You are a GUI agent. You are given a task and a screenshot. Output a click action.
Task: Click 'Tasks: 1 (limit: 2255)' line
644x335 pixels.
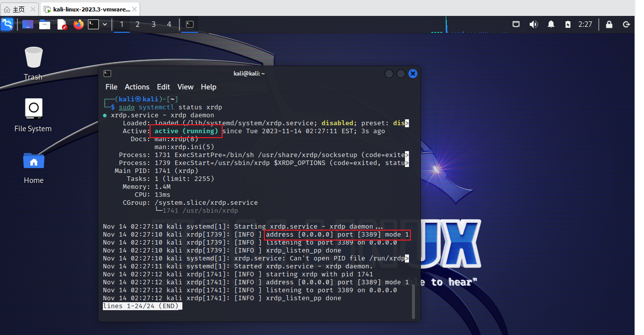[170, 179]
